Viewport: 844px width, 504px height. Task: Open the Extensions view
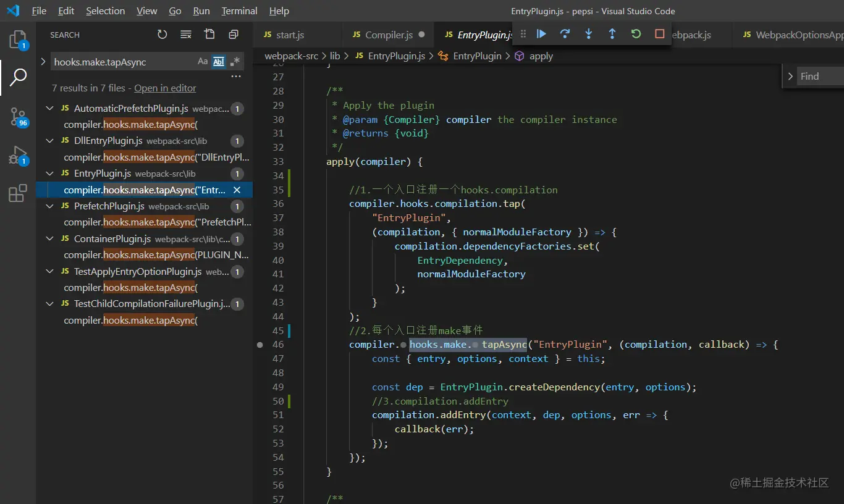(18, 193)
